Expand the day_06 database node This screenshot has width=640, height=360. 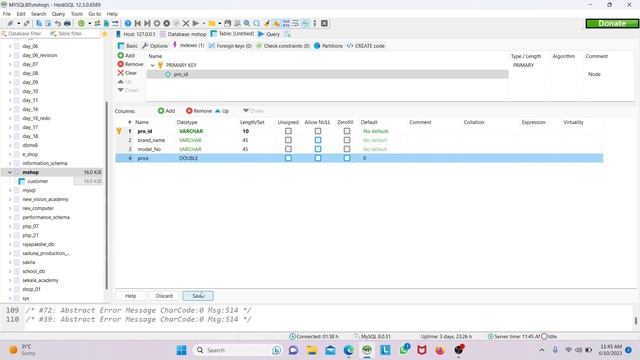(10, 46)
